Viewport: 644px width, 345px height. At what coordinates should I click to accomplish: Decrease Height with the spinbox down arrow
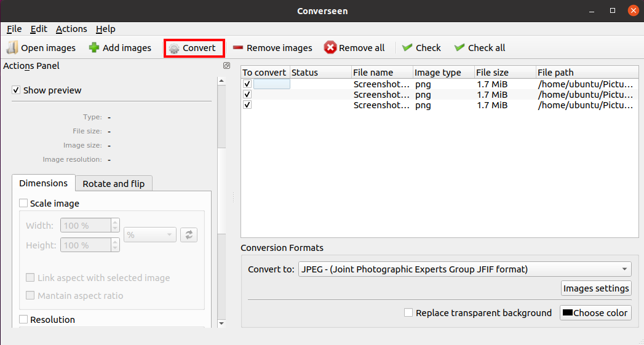[115, 248]
